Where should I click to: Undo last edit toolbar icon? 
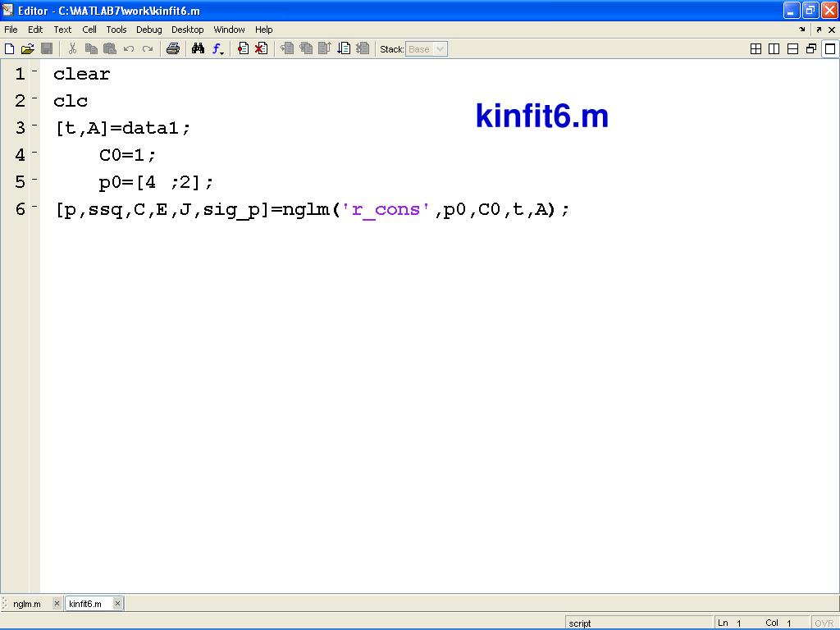[129, 49]
